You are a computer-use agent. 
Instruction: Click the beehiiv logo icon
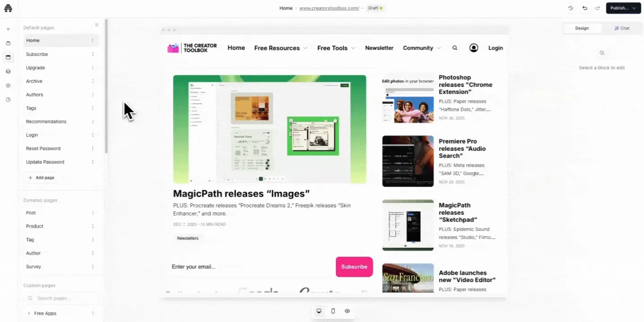8,8
